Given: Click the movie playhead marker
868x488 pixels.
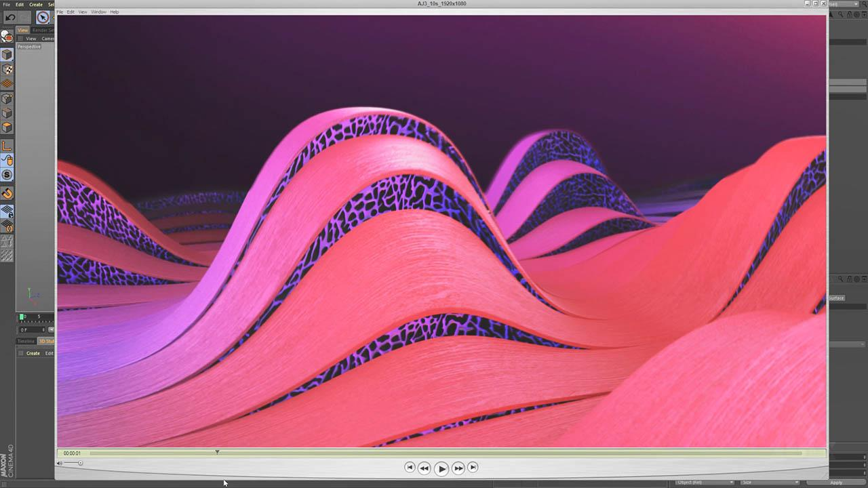Looking at the screenshot, I should point(217,451).
